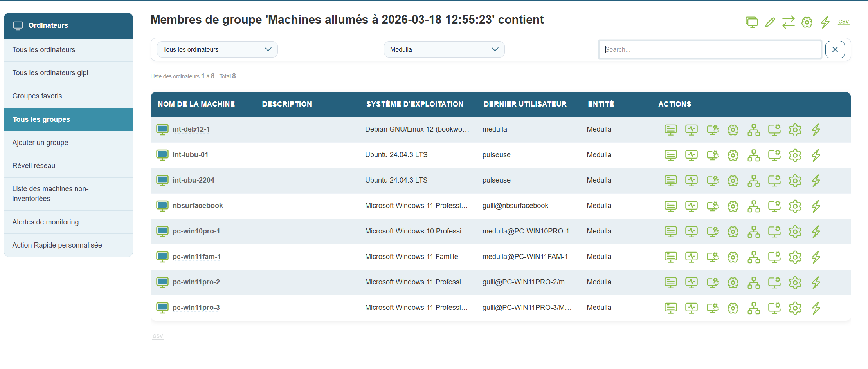The image size is (868, 369).
Task: Click lightning quick action for pc-win11fam-1
Action: [816, 257]
